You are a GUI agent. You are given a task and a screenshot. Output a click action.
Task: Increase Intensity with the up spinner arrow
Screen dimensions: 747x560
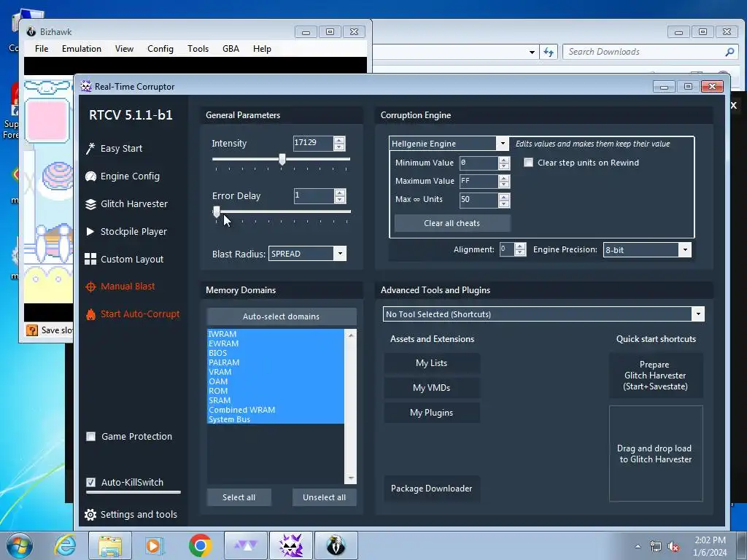[339, 139]
